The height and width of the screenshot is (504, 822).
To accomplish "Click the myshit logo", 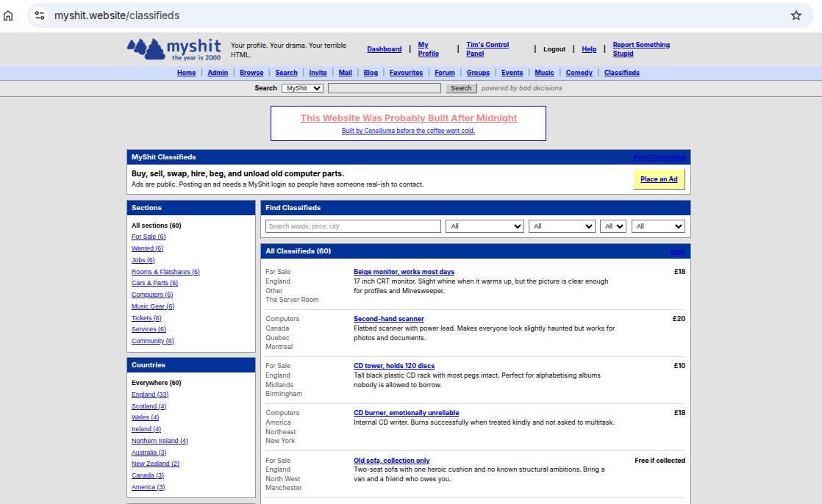I will click(x=174, y=49).
